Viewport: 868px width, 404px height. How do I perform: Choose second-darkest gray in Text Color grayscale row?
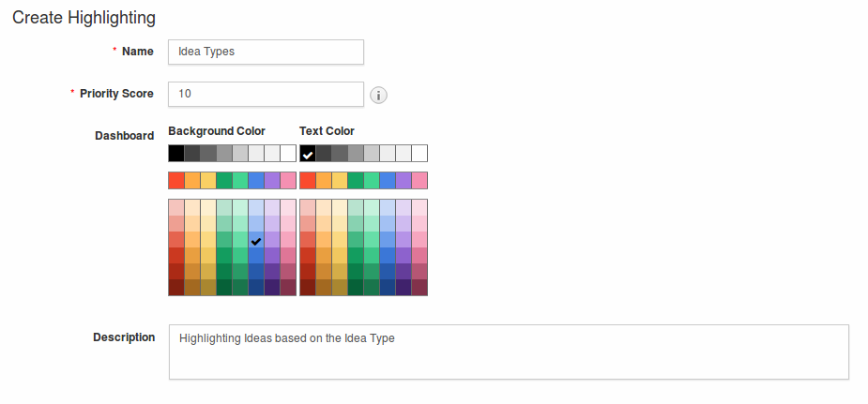pos(340,153)
